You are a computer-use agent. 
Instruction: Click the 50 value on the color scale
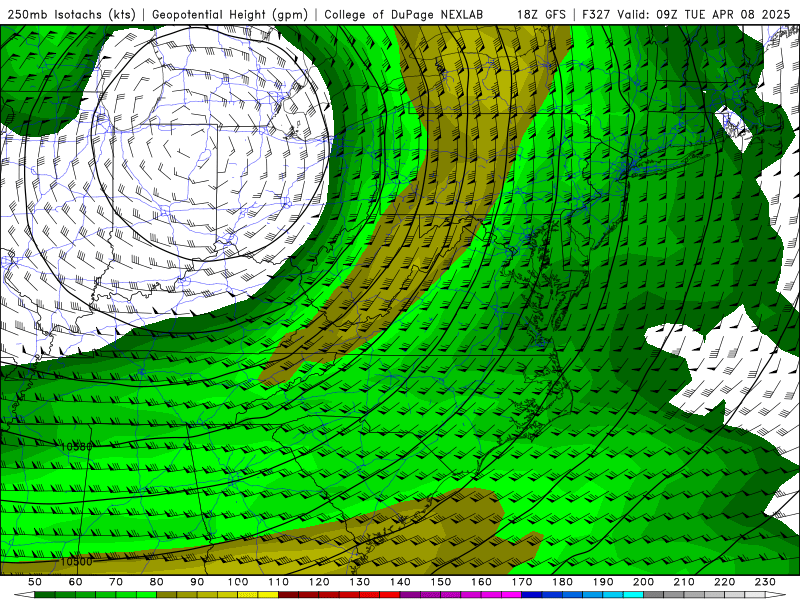point(35,582)
